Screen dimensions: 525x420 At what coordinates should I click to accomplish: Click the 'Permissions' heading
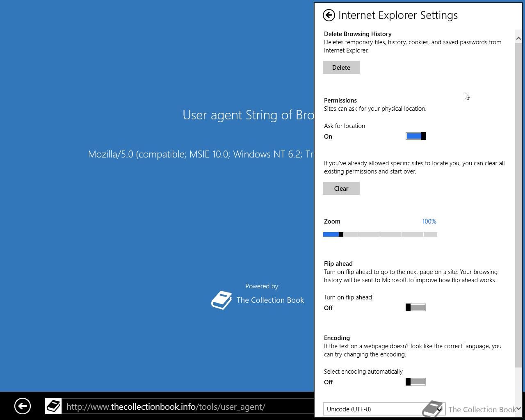(x=340, y=100)
